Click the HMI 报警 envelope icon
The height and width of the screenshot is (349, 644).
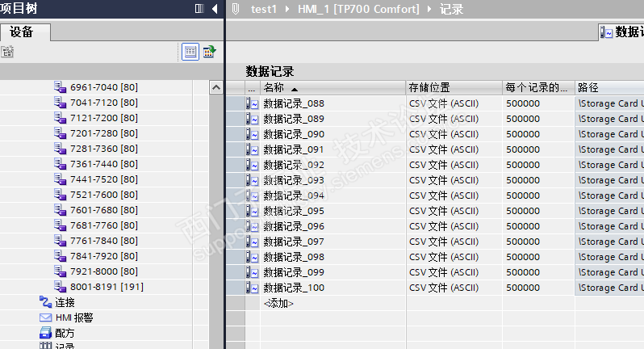(45, 317)
